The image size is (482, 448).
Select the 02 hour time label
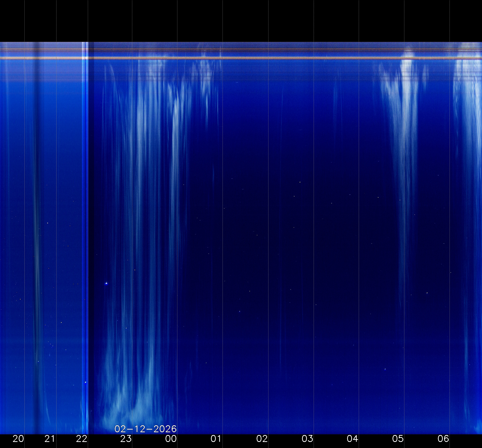[262, 439]
